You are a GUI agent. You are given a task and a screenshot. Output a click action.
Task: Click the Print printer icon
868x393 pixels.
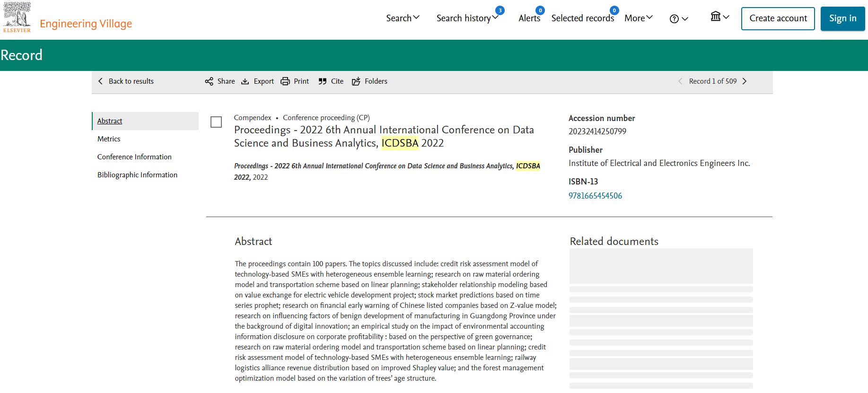[285, 81]
